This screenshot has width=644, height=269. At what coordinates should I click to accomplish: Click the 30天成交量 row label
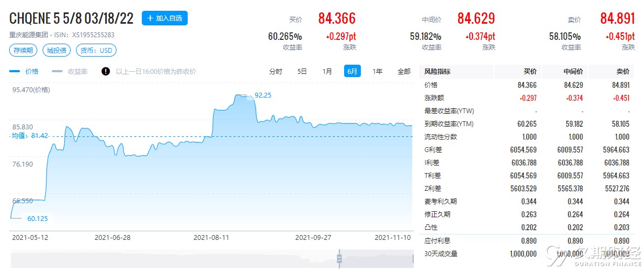pyautogui.click(x=441, y=254)
